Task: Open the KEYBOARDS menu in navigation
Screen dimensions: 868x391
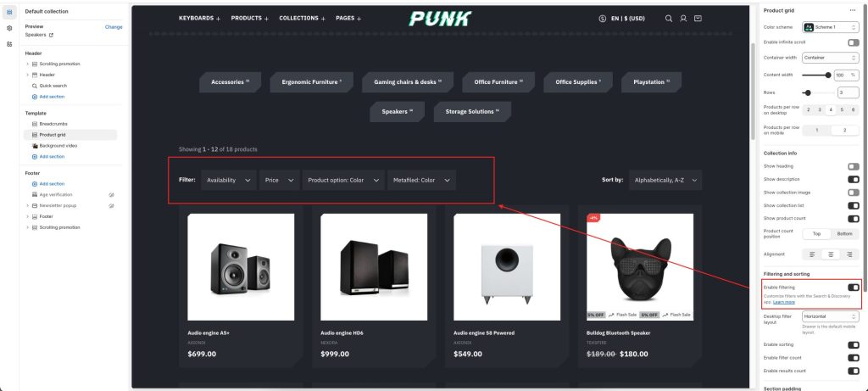Action: point(199,19)
